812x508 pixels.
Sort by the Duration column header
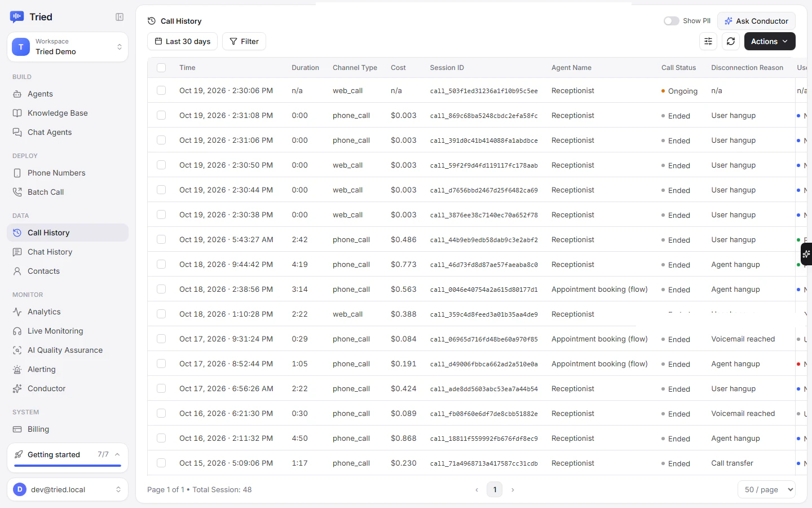pos(305,68)
